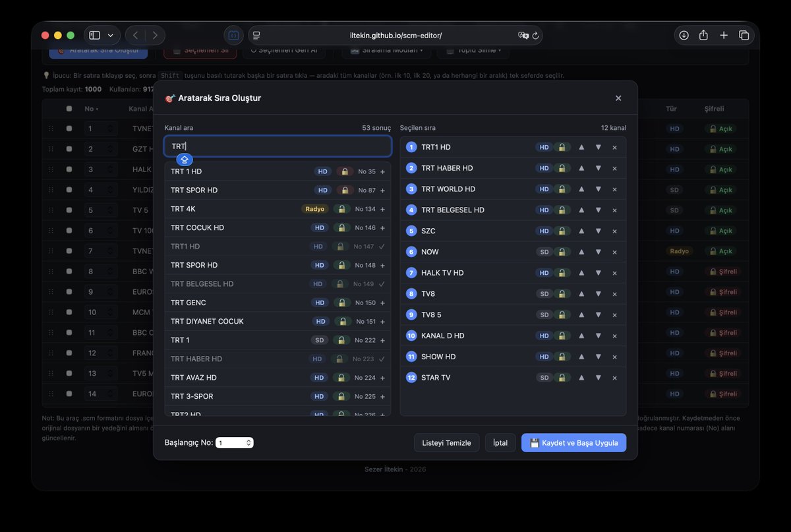The image size is (791, 532).
Task: Remove TV8 5 from selected list
Action: [614, 314]
